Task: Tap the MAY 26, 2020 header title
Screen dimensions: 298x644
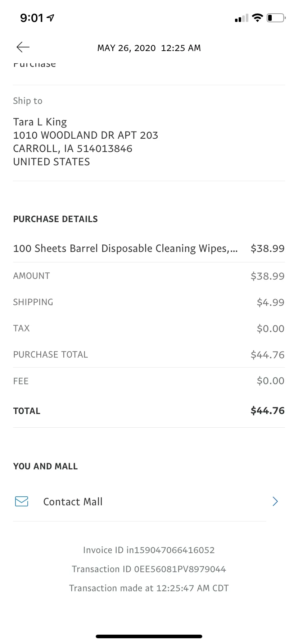Action: (149, 48)
